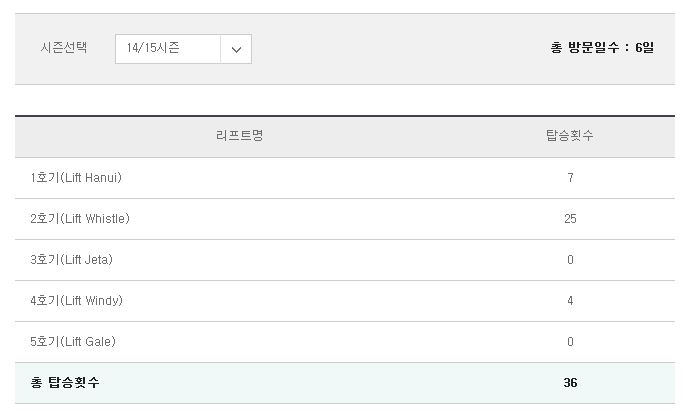Viewport: 687px width, 414px height.
Task: Open the season dropdown chevron arrow
Action: click(x=236, y=49)
